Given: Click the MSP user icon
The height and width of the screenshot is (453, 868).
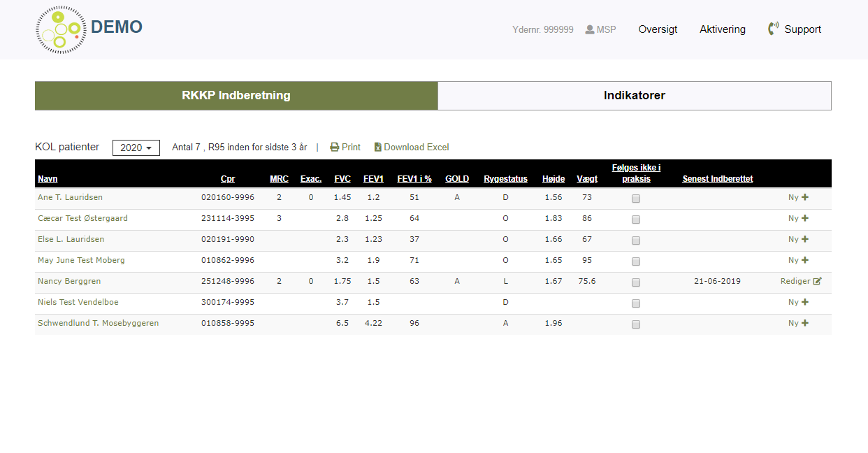Looking at the screenshot, I should (590, 29).
